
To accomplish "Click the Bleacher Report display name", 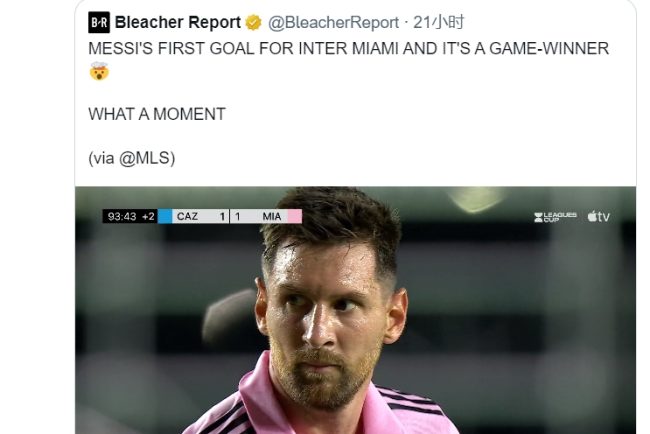I will (x=177, y=22).
